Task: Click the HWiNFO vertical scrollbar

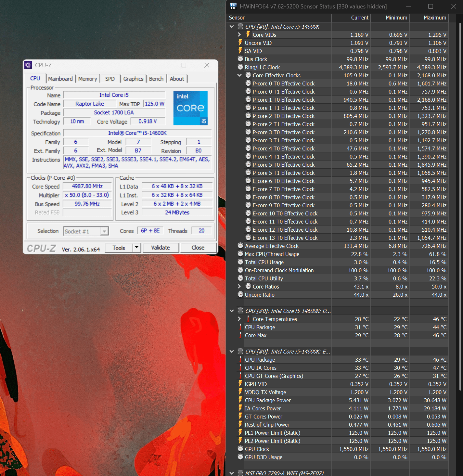Action: [x=460, y=206]
